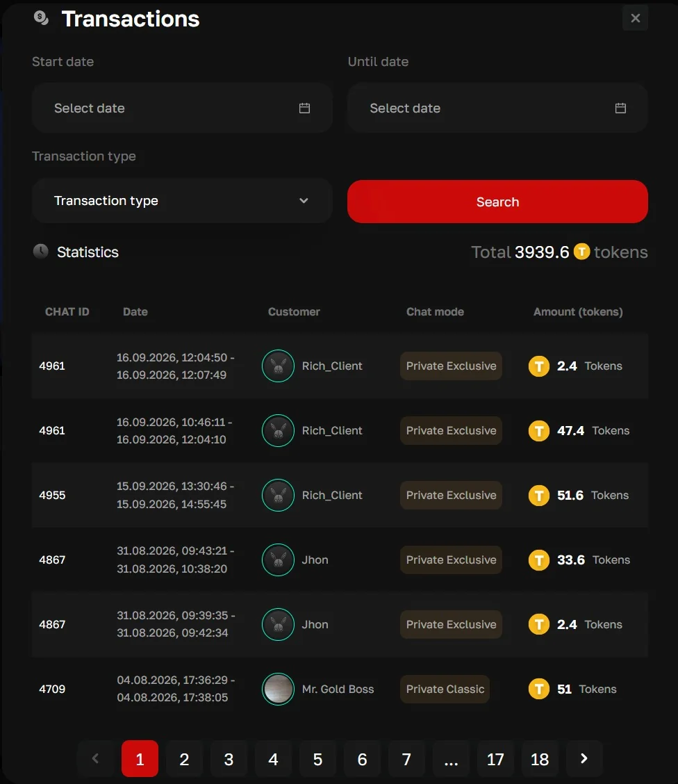This screenshot has width=678, height=784.
Task: Click the CHAT ID column header
Action: [67, 311]
